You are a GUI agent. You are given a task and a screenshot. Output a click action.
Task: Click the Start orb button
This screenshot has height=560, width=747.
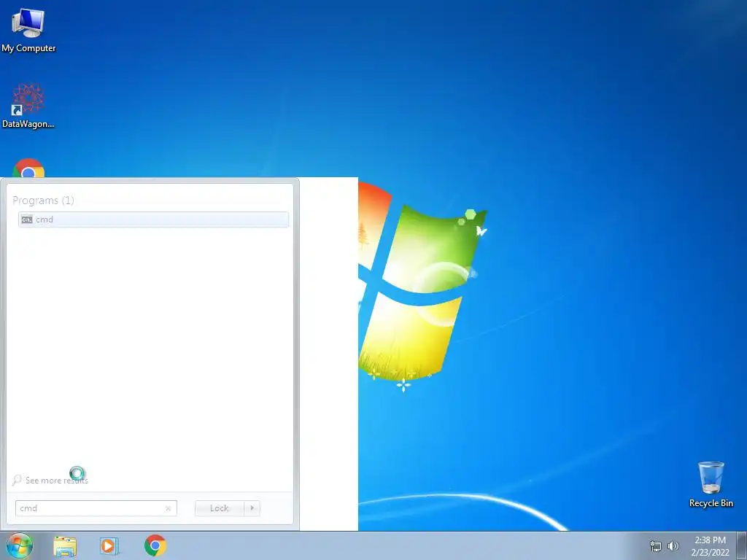point(20,545)
